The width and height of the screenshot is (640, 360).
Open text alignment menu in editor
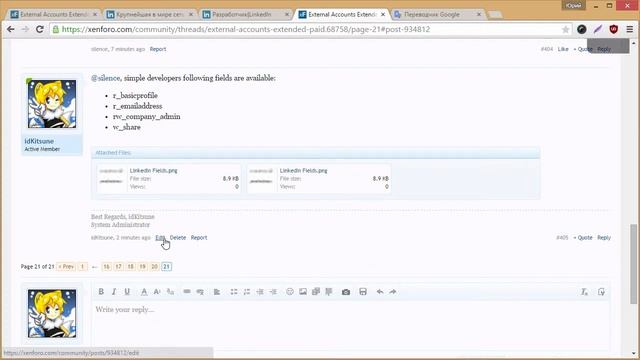[217, 291]
